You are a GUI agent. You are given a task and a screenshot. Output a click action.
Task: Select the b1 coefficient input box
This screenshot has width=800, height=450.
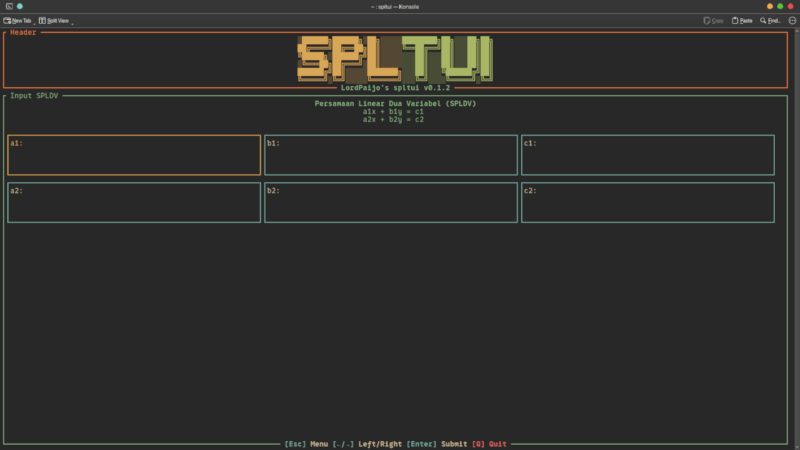(x=390, y=155)
